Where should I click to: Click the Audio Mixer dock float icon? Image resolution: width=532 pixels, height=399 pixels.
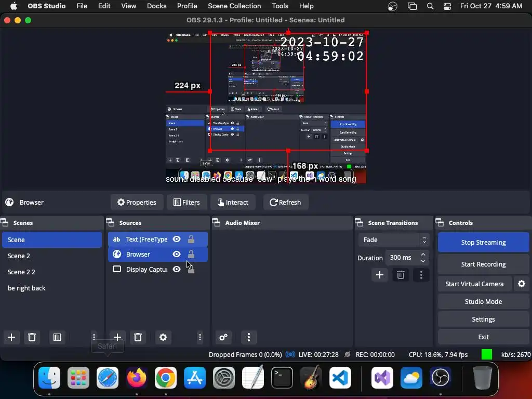pos(216,223)
